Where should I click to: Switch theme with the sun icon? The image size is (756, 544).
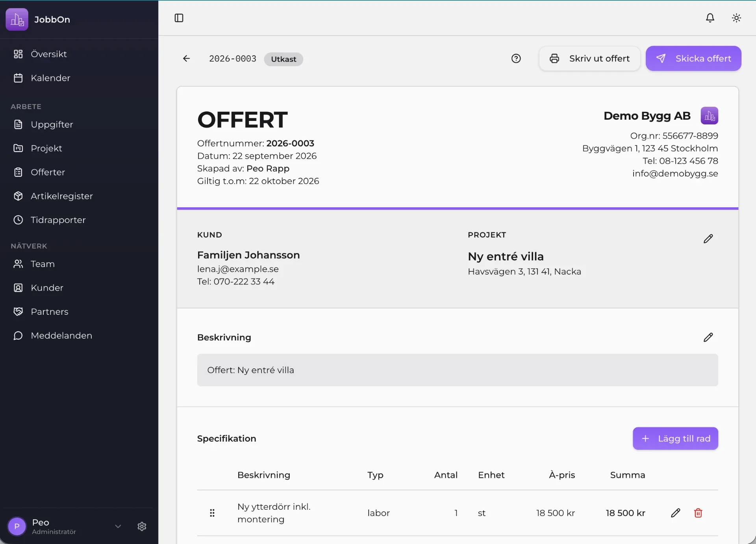click(736, 18)
